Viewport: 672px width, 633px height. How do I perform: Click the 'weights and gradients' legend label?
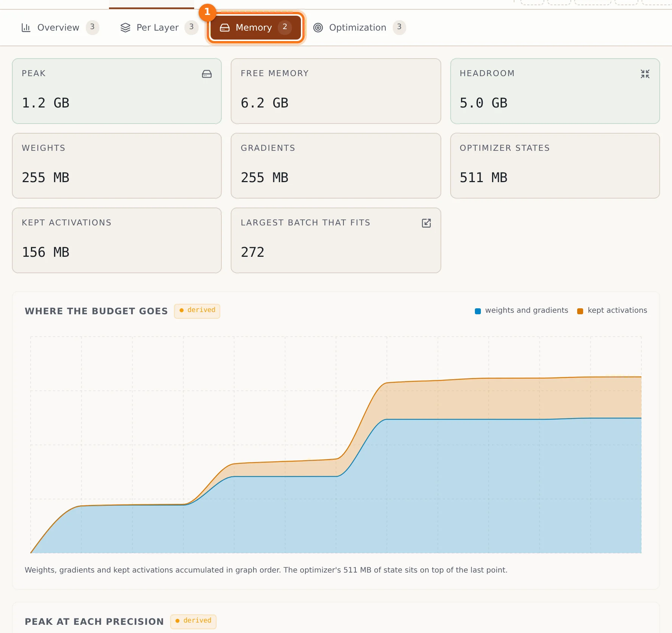coord(526,311)
